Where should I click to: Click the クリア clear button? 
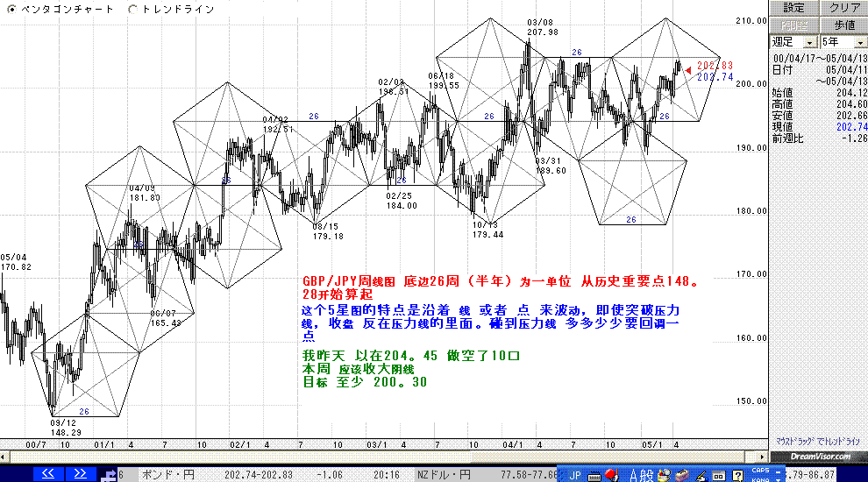(x=843, y=8)
